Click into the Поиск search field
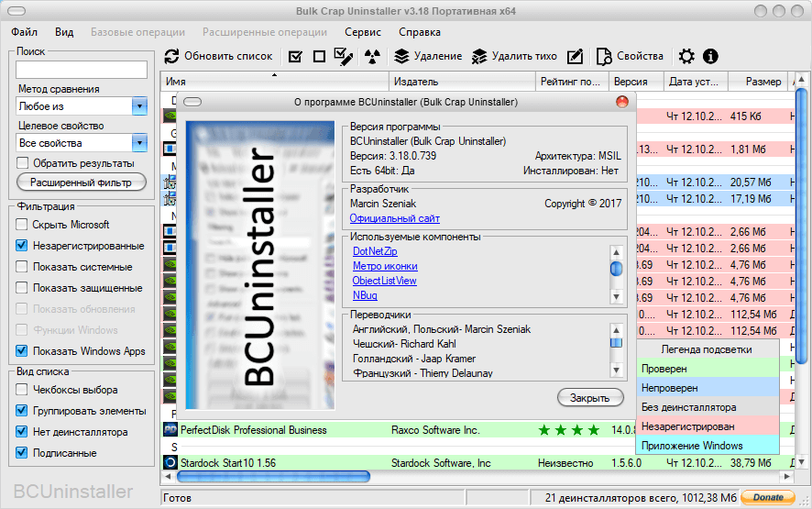Viewport: 812px width, 509px height. pos(82,70)
